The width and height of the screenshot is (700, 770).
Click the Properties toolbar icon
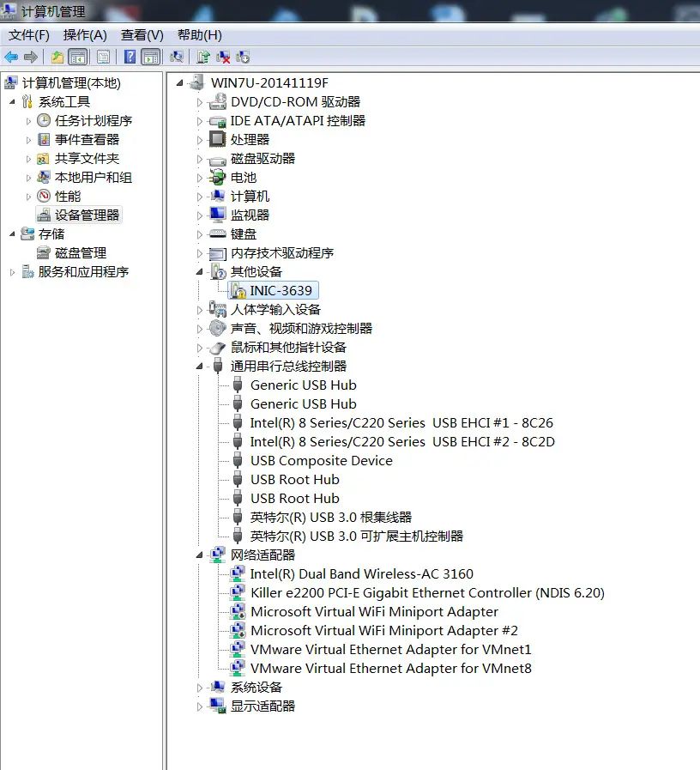coord(101,57)
